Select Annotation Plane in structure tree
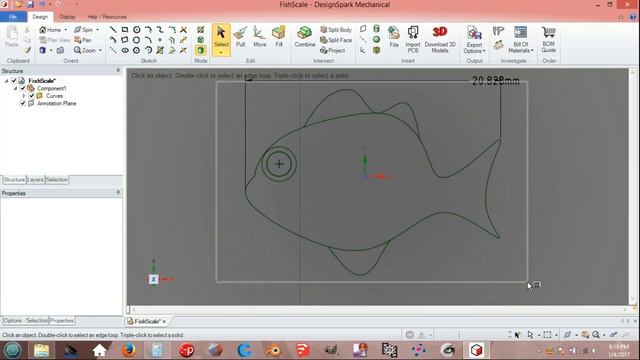 click(x=56, y=104)
